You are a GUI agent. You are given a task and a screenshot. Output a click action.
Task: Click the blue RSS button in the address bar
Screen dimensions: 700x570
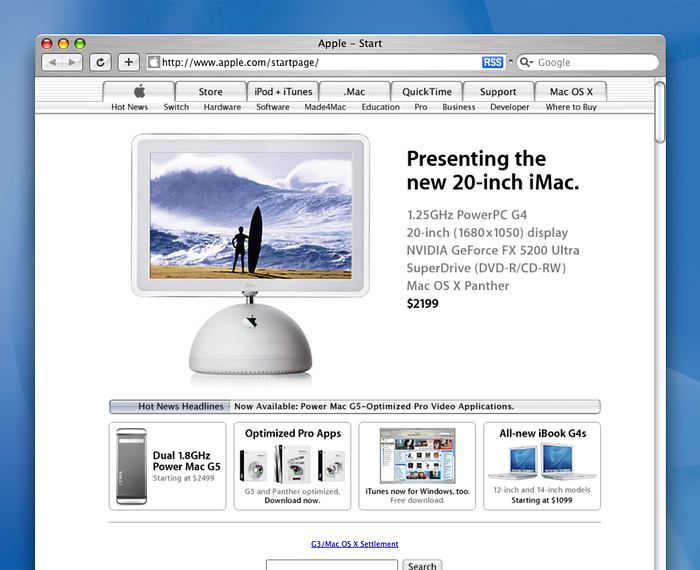click(492, 62)
